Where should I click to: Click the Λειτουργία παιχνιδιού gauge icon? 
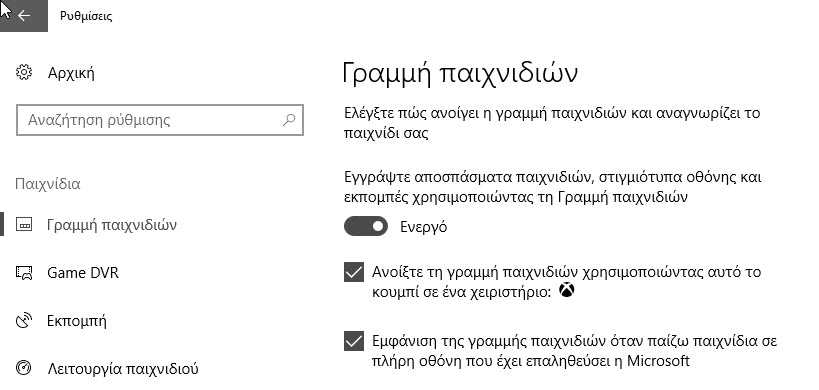[x=24, y=369]
